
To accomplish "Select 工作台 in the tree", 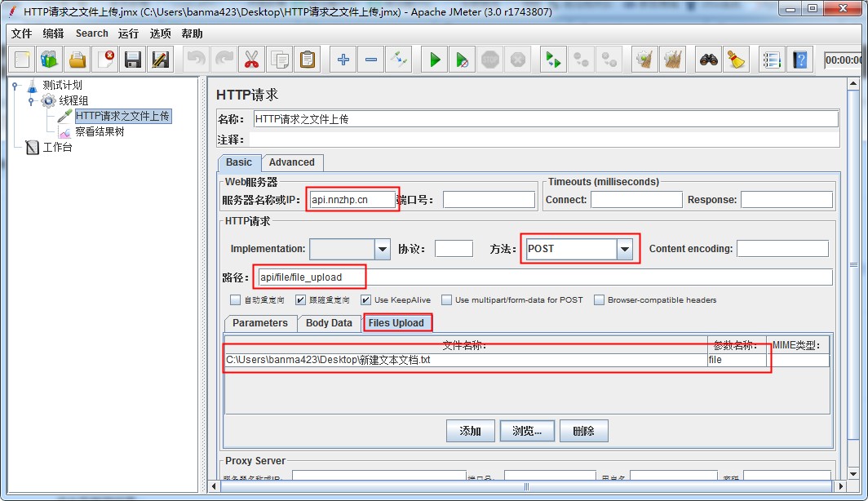I will (58, 147).
